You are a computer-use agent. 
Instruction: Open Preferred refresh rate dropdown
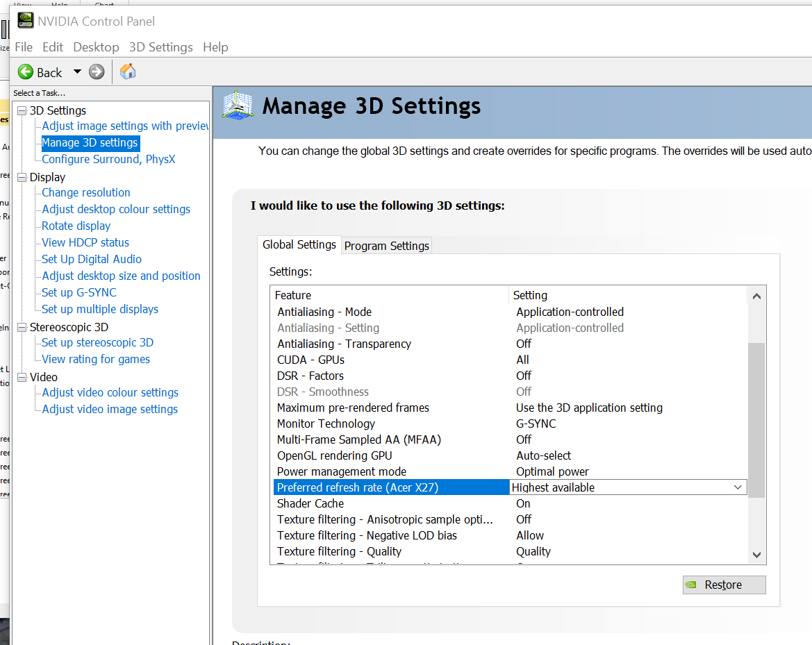coord(738,487)
